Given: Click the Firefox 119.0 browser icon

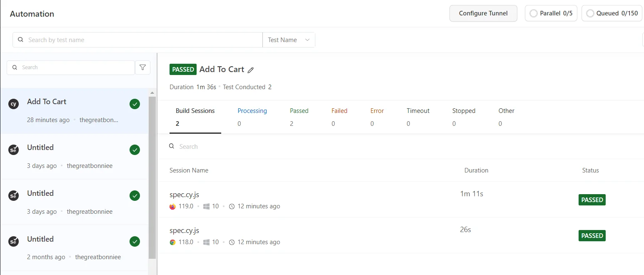Looking at the screenshot, I should tap(172, 206).
